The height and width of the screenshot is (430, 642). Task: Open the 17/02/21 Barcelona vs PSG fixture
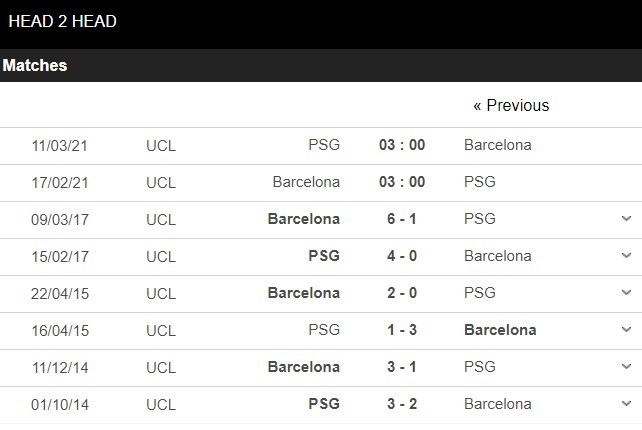320,182
